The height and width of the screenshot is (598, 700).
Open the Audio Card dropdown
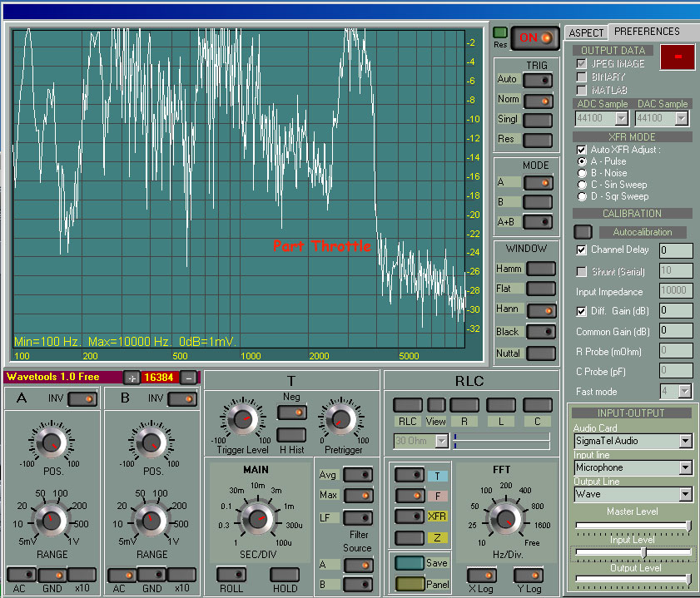(x=684, y=441)
